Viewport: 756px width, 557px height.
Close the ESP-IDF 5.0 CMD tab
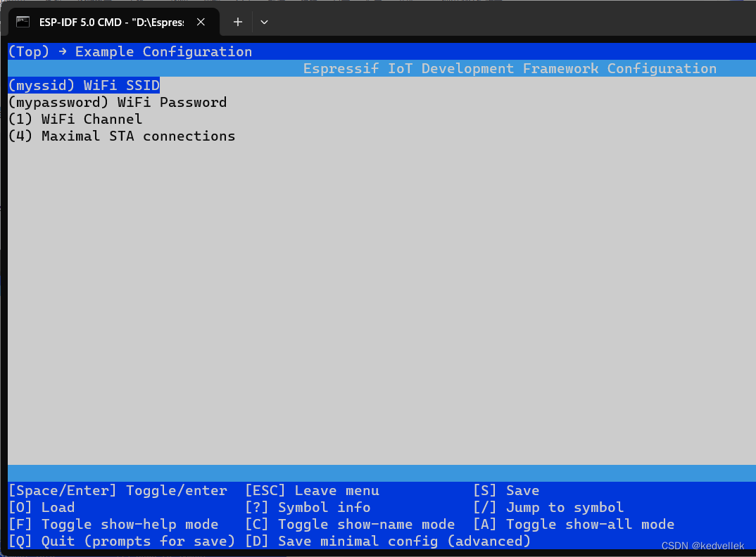(201, 22)
